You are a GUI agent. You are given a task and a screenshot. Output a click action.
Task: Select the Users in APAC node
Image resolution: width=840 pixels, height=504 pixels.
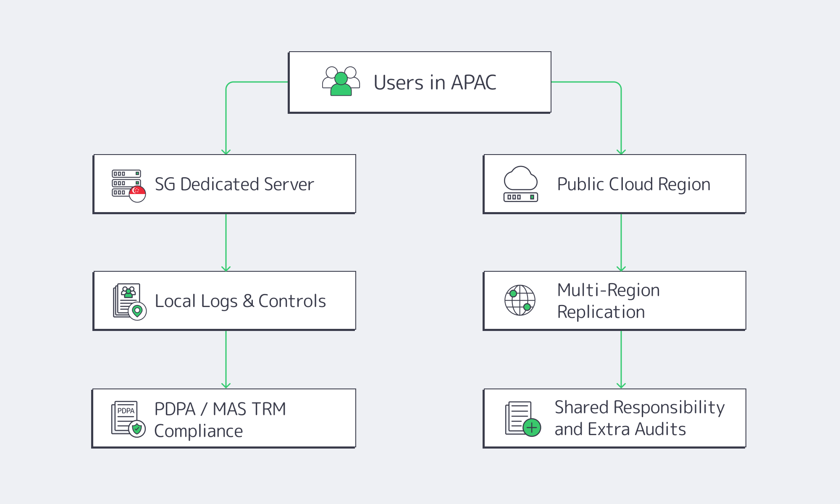[x=419, y=82]
